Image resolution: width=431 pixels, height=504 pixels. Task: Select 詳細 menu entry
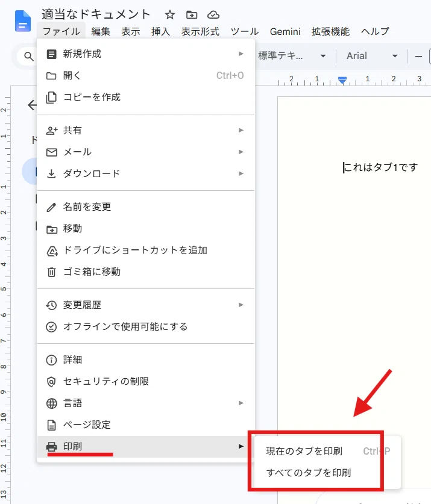[146, 359]
